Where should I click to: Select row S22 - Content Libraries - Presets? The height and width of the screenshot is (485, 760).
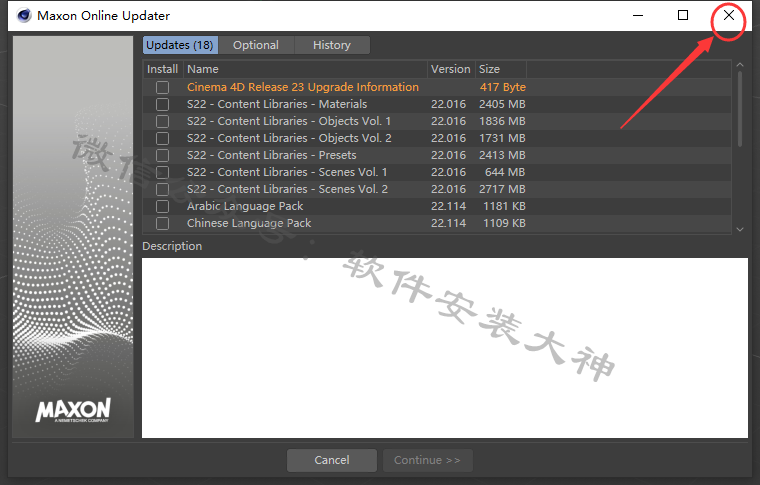pyautogui.click(x=437, y=155)
